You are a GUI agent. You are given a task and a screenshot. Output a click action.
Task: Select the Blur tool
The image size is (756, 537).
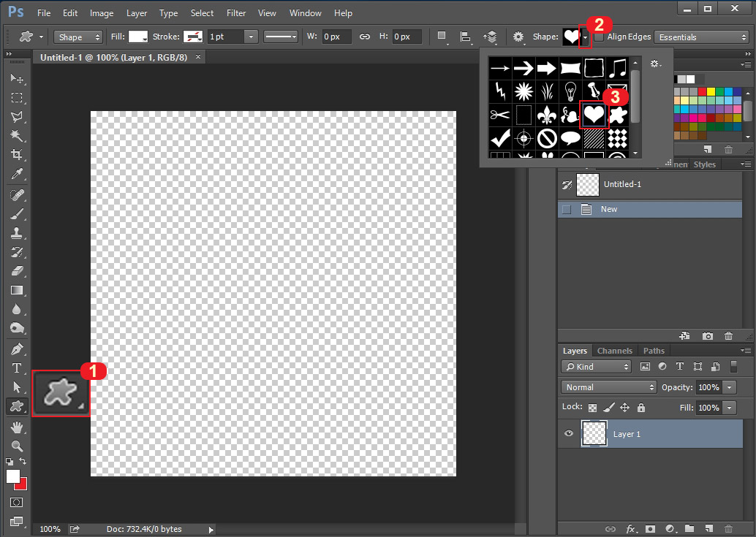(17, 309)
